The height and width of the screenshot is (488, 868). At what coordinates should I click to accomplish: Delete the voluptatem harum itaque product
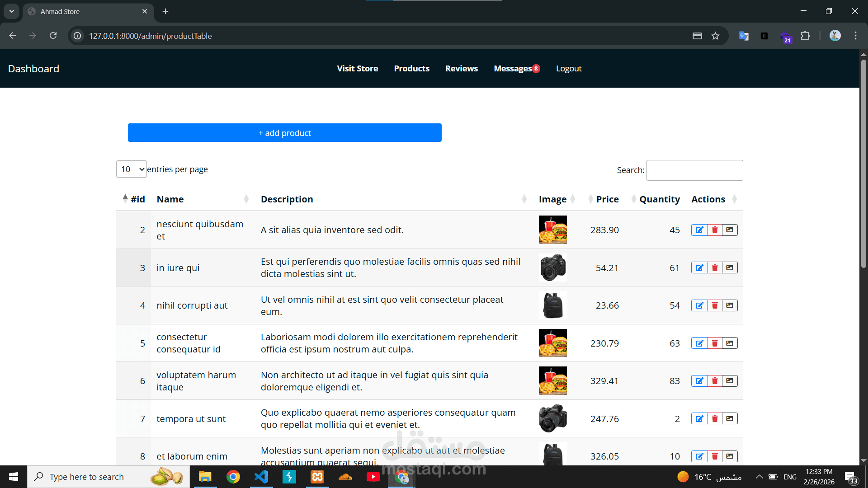715,381
